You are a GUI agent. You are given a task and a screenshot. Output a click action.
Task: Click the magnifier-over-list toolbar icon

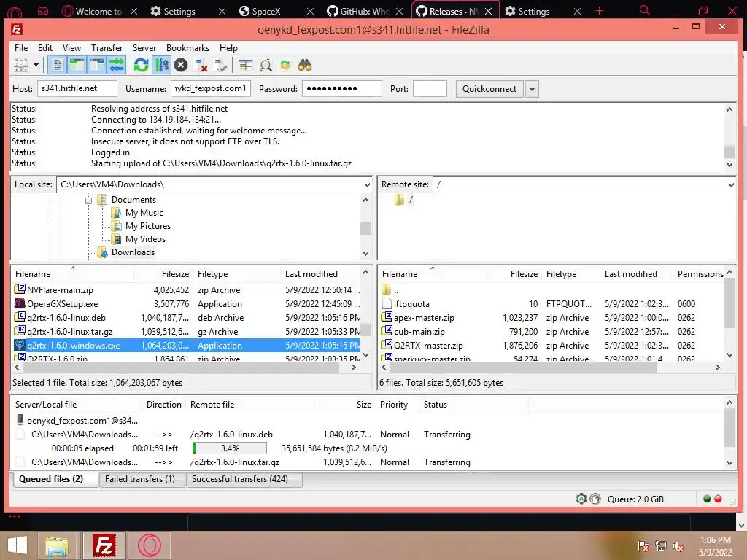(266, 65)
